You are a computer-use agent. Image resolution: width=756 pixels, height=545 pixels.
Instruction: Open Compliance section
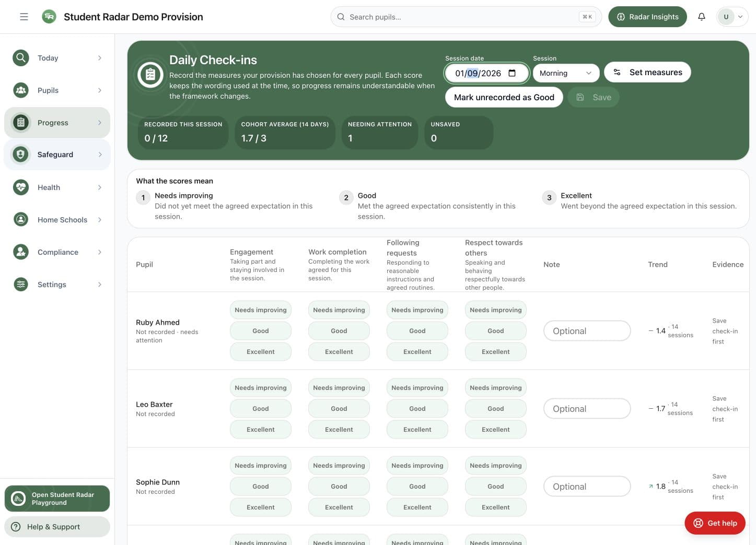coord(57,252)
